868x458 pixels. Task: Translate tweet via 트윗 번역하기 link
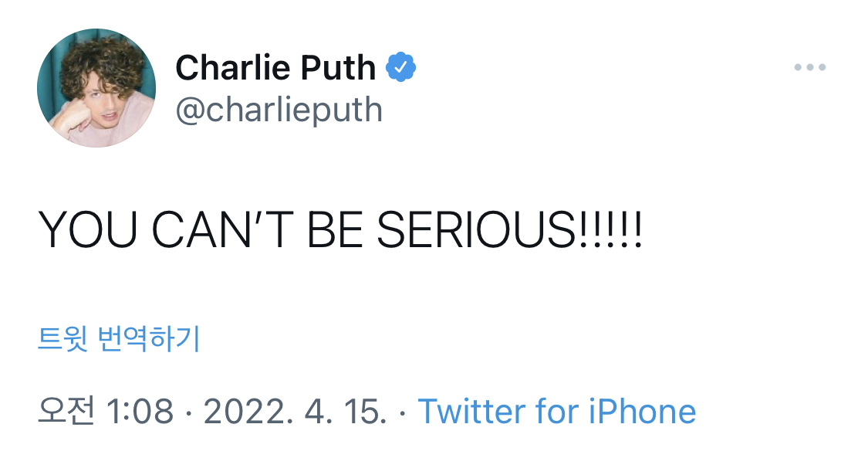(x=119, y=338)
